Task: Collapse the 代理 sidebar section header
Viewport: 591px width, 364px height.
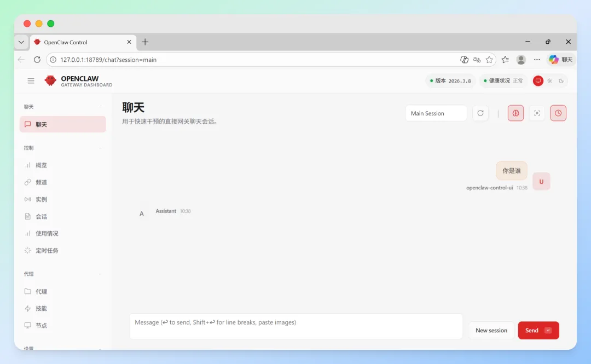Action: (x=62, y=274)
